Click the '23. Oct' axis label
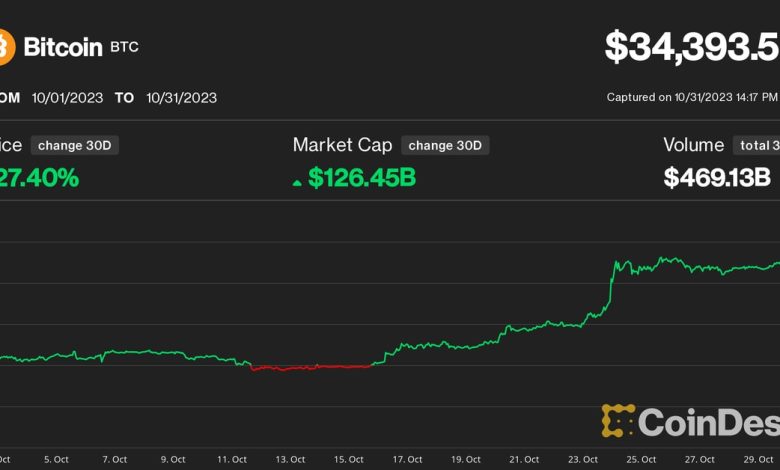 583,459
